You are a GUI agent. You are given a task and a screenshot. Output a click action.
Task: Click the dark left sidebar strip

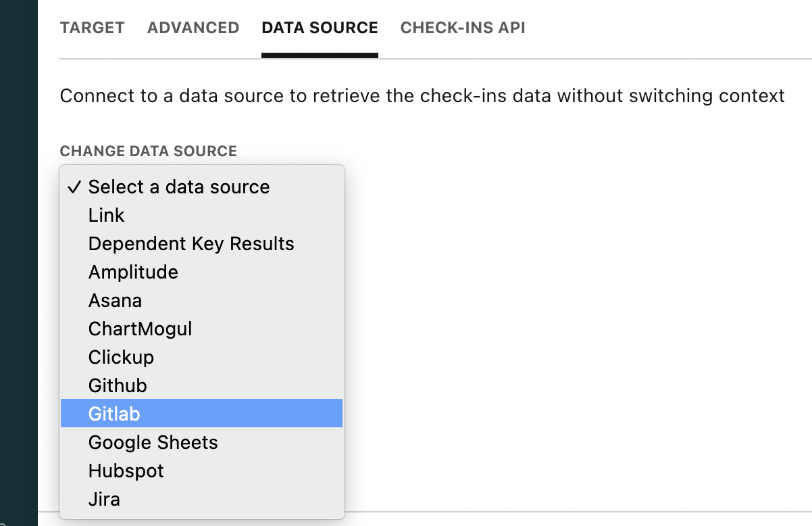[18, 262]
